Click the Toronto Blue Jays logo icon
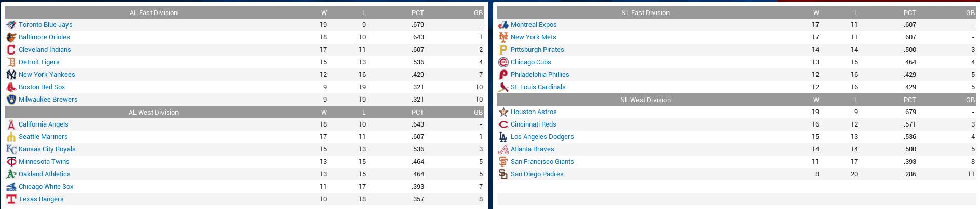Image resolution: width=980 pixels, height=209 pixels. coord(11,25)
